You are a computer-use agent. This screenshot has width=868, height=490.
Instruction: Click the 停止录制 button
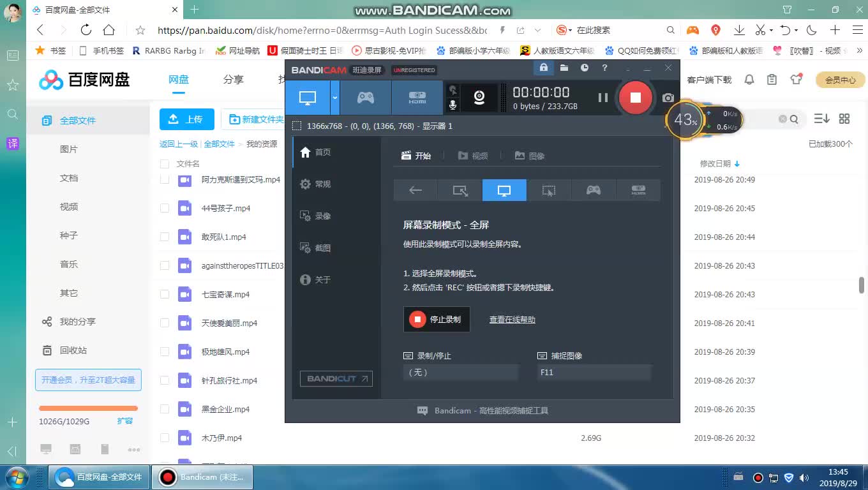tap(437, 319)
